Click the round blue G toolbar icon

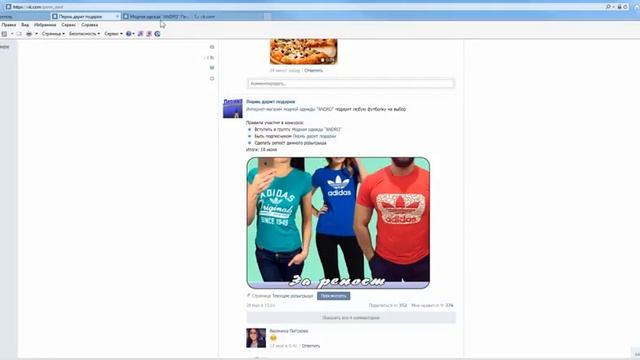click(x=157, y=34)
